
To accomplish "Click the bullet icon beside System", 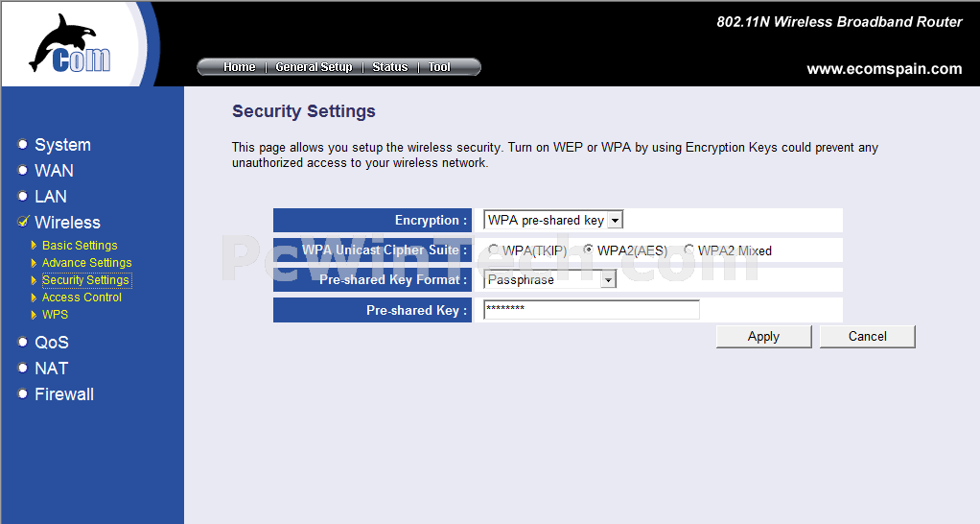I will [x=22, y=145].
